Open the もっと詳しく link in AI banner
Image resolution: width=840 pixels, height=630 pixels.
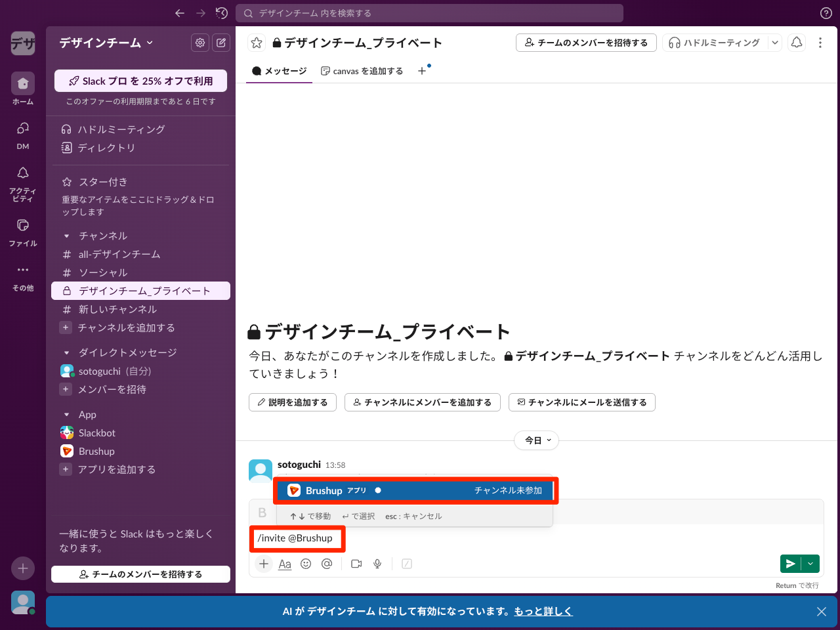click(x=543, y=611)
